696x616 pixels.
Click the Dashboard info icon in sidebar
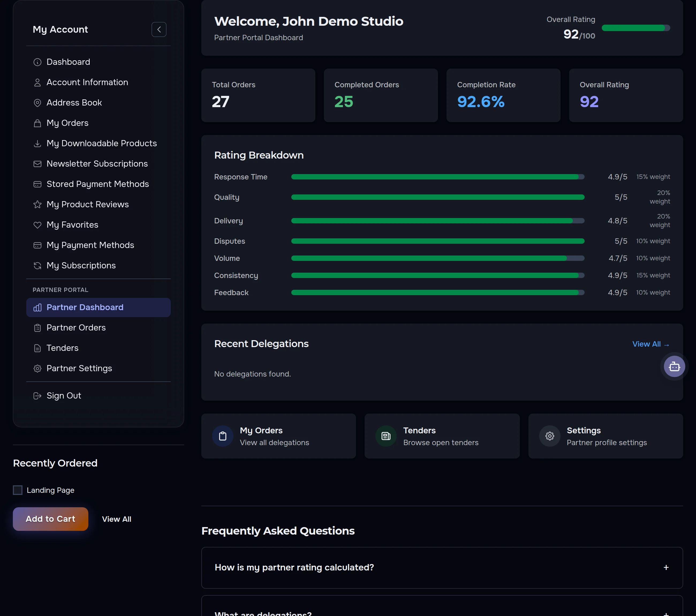click(x=37, y=62)
